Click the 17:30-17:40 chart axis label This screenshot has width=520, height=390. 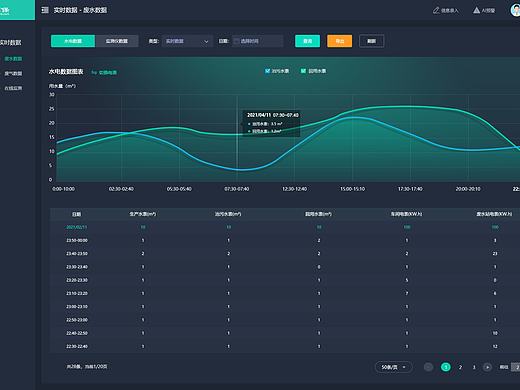(x=410, y=189)
